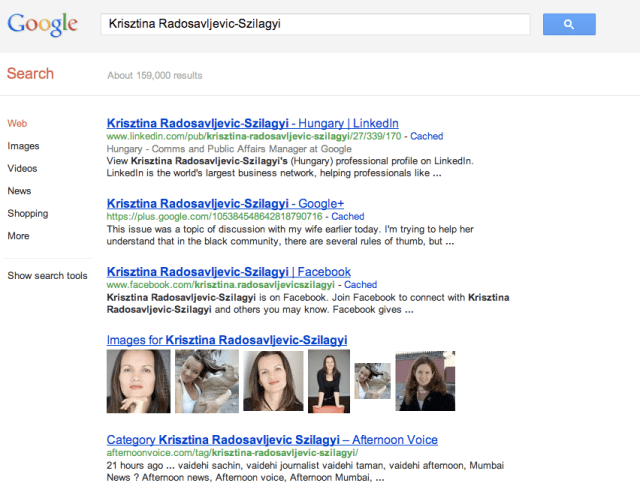Image resolution: width=640 pixels, height=489 pixels.
Task: Click the blue magnifying glass search button
Action: 569,24
